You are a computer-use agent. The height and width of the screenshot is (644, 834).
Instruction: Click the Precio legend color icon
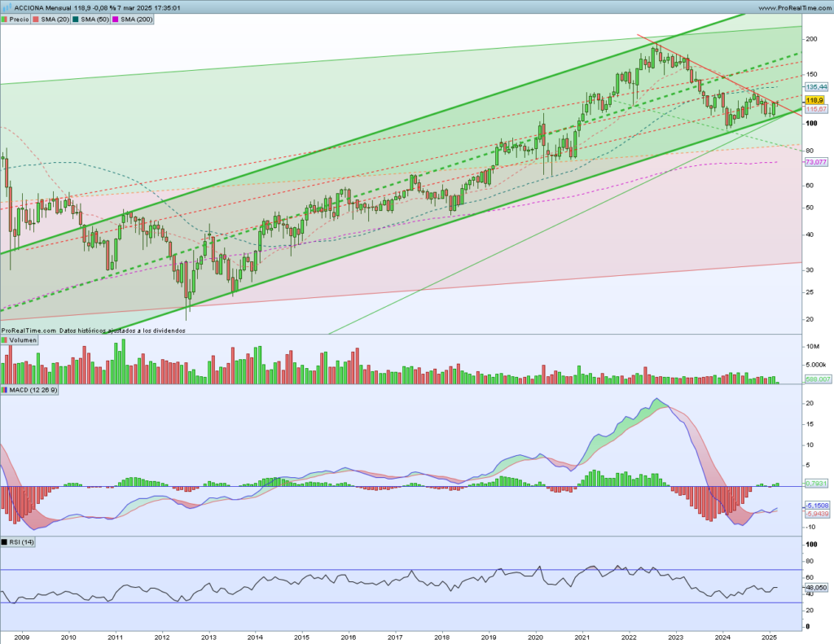click(x=5, y=18)
